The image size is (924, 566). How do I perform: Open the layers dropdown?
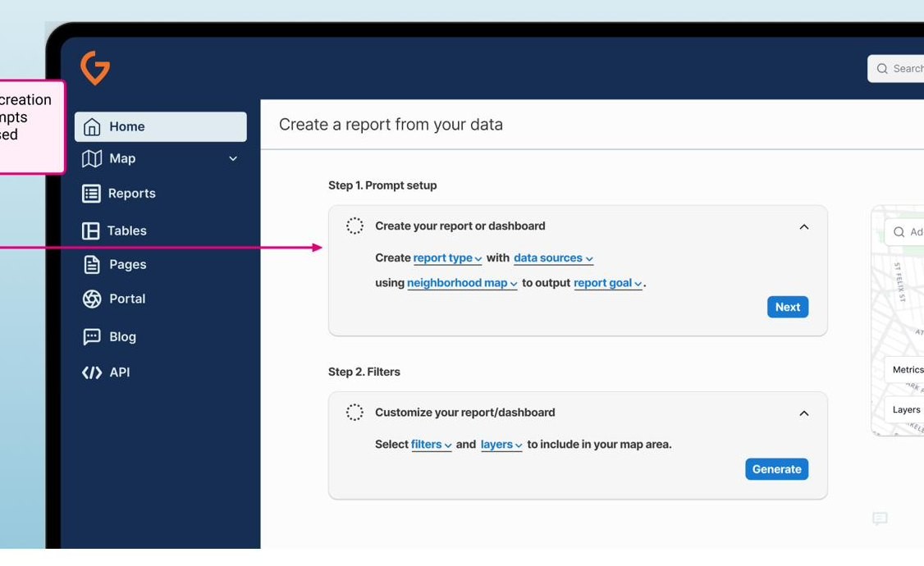(x=501, y=445)
